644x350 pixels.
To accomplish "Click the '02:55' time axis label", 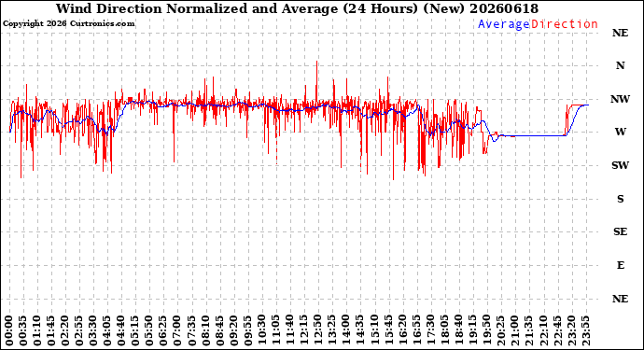I will [79, 331].
